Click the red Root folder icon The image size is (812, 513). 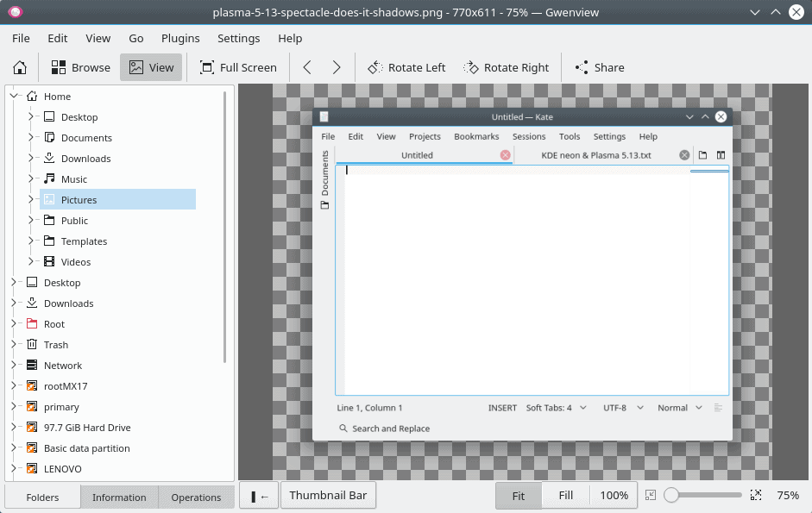pyautogui.click(x=32, y=323)
